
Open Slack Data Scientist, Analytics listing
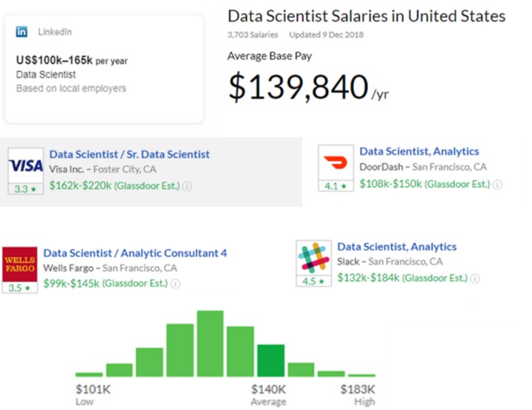coord(397,247)
